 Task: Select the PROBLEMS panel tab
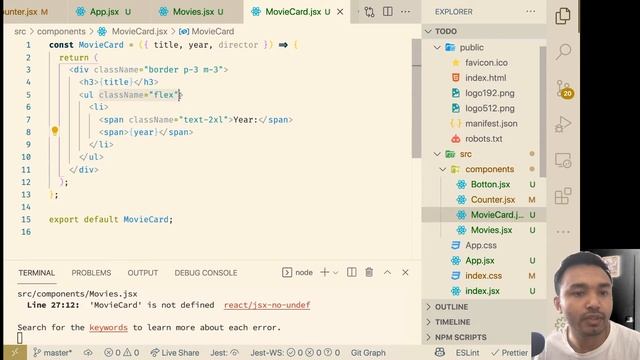(x=91, y=273)
